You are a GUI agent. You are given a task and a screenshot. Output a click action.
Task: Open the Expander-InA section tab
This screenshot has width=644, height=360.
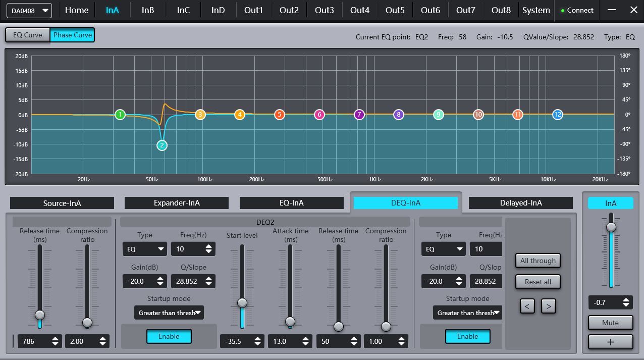coord(177,203)
